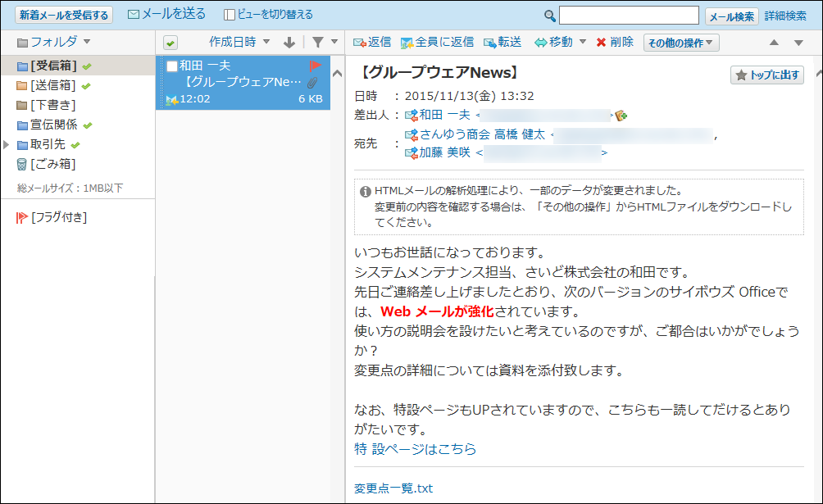Select the [受信箱] inbox folder
The height and width of the screenshot is (504, 823).
pyautogui.click(x=53, y=66)
